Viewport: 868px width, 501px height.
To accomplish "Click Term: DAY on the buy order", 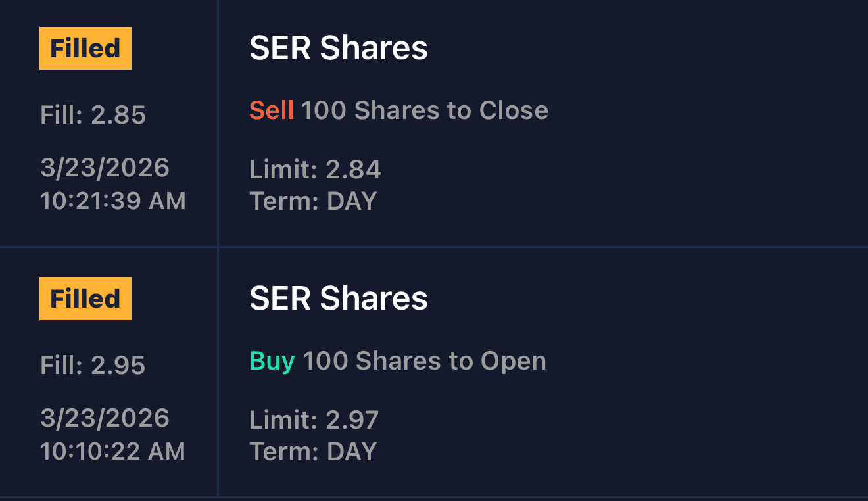I will (x=313, y=452).
